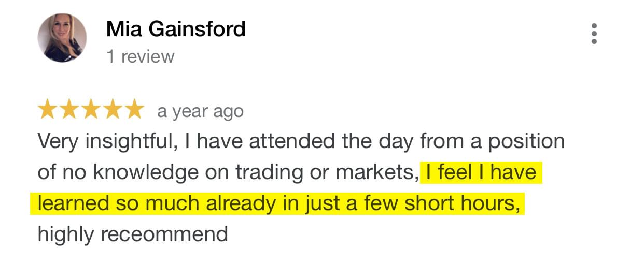The height and width of the screenshot is (264, 644).
Task: Select the fifth gold rating star
Action: pyautogui.click(x=133, y=110)
